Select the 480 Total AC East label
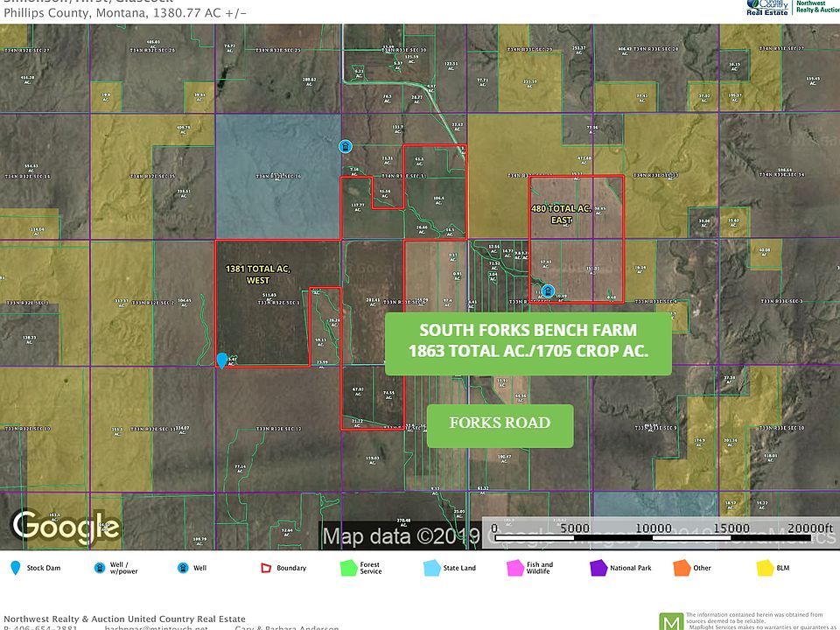The image size is (840, 630). [x=561, y=214]
